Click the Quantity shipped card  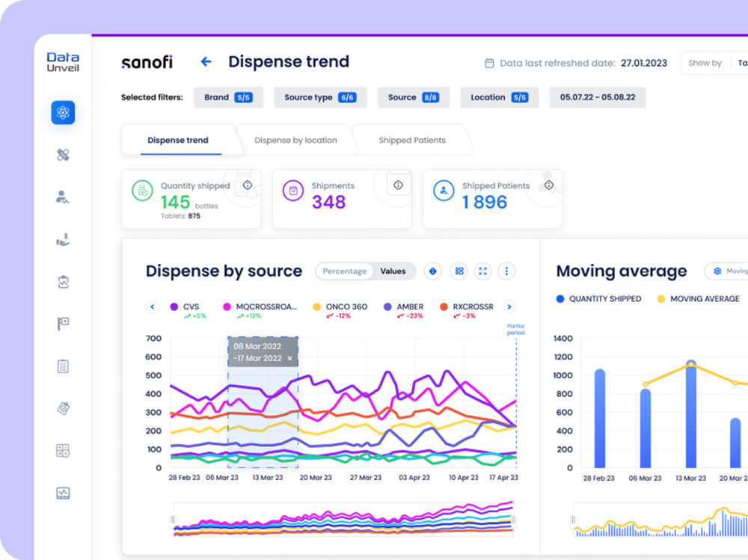pyautogui.click(x=191, y=199)
